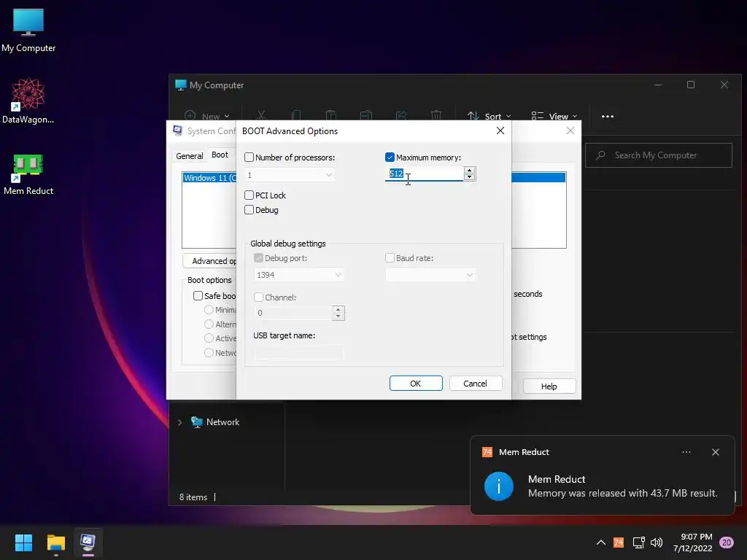Viewport: 747px width, 560px height.
Task: Click OK in BOOT Advanced Options
Action: tap(416, 384)
